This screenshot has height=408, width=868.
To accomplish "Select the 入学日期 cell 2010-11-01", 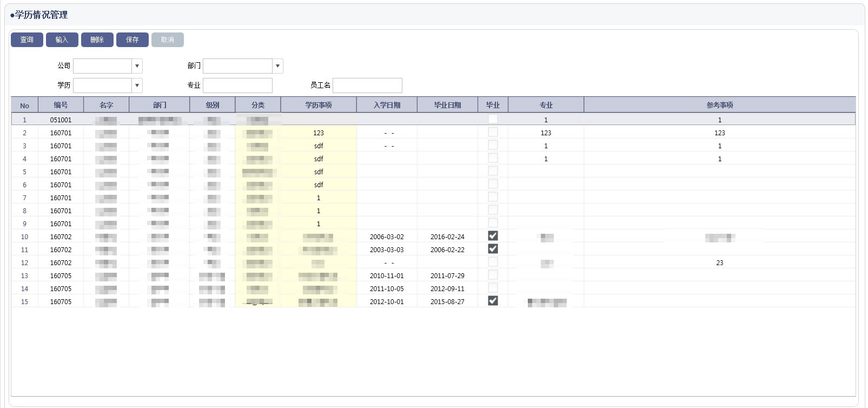I will 387,276.
